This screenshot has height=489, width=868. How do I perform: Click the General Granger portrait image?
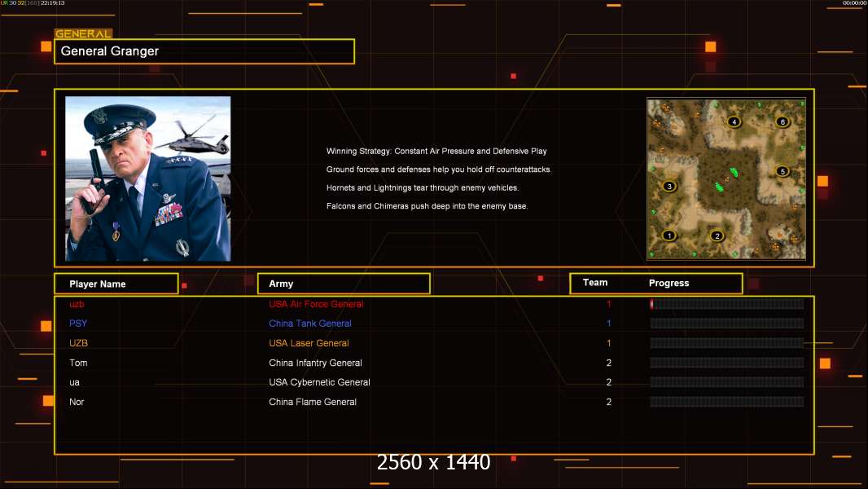(x=147, y=178)
